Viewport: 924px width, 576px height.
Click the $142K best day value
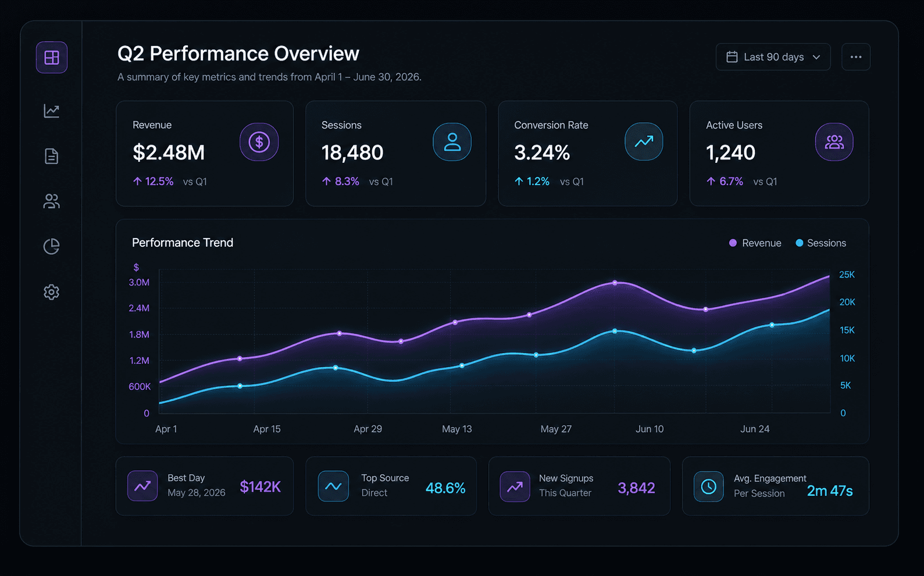point(261,487)
